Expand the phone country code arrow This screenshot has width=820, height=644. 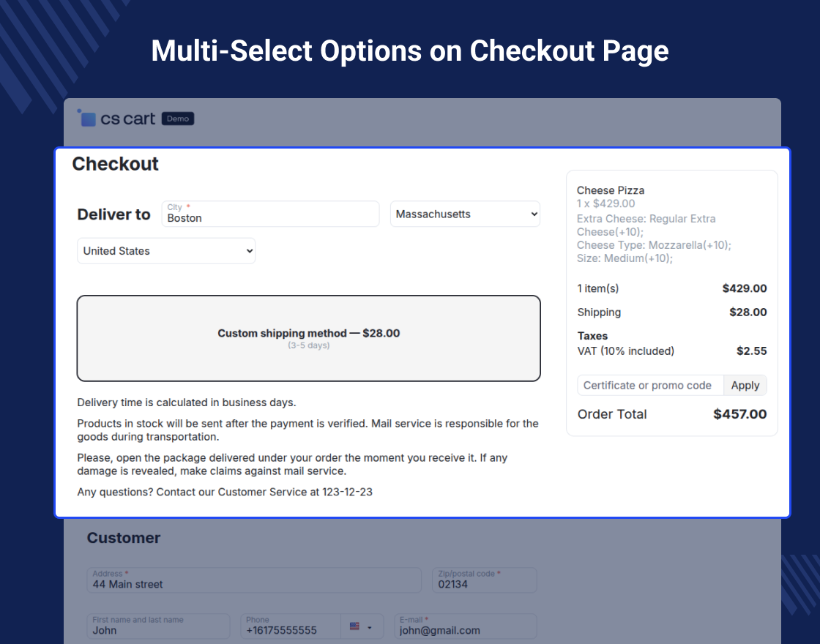(x=370, y=627)
